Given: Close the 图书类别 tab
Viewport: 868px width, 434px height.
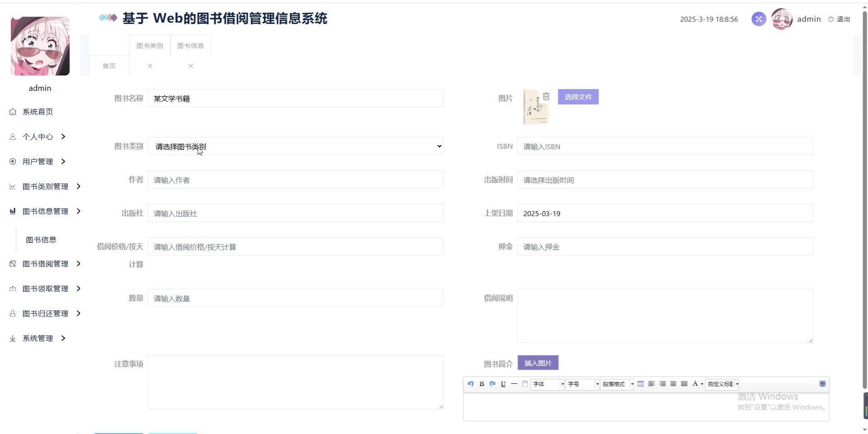Looking at the screenshot, I should pos(150,66).
